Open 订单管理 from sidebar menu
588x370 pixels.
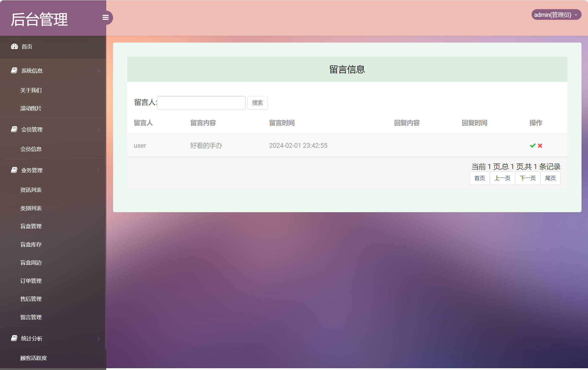pos(31,281)
